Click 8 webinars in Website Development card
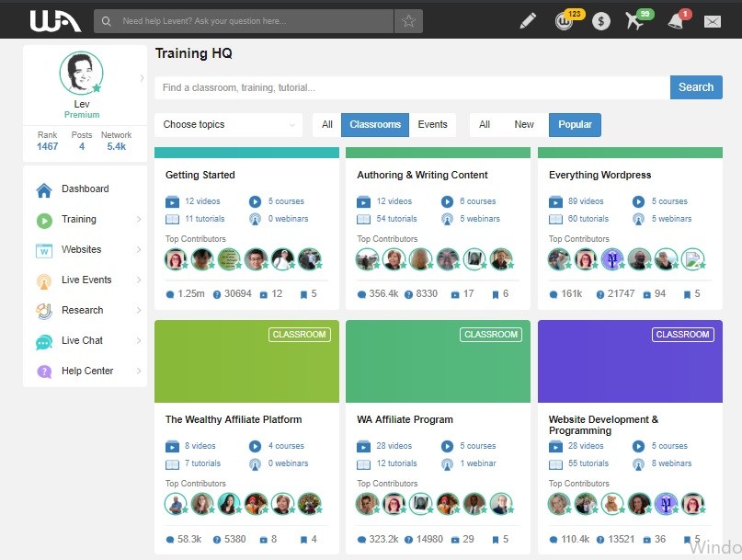 click(671, 463)
